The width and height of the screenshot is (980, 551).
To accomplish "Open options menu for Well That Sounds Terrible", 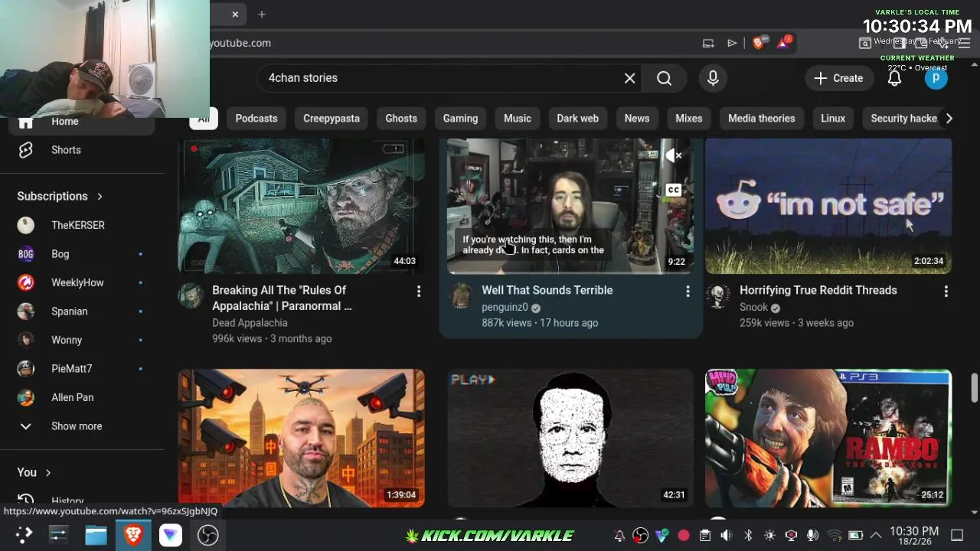I will 688,291.
